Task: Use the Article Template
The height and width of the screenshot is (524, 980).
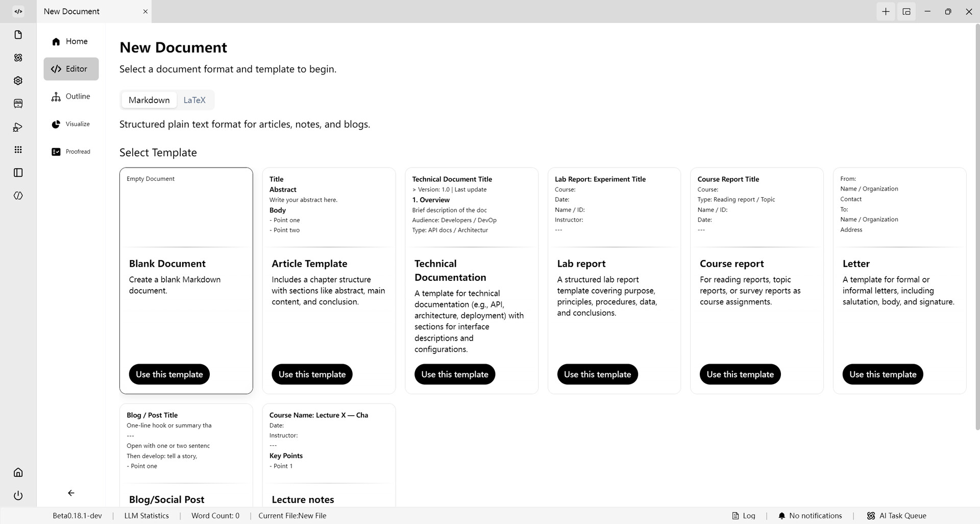Action: (312, 374)
